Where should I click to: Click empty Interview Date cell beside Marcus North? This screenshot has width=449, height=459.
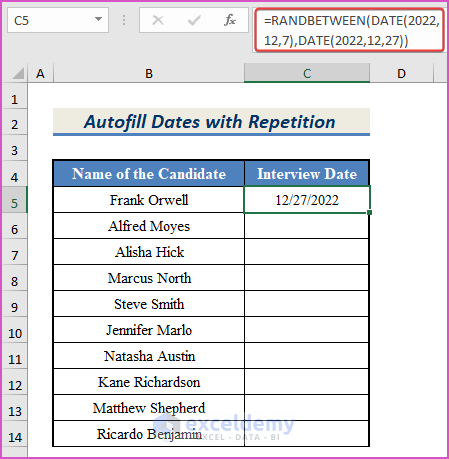point(307,278)
